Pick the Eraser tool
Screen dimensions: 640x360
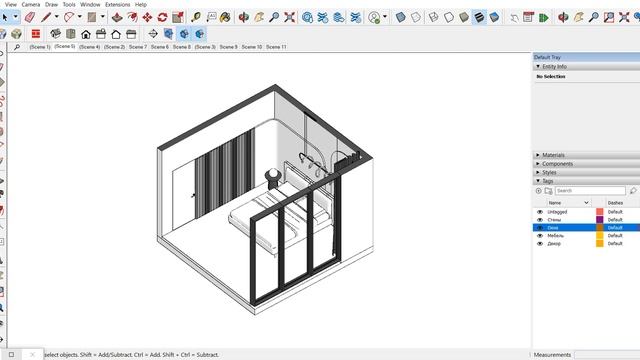[30, 17]
